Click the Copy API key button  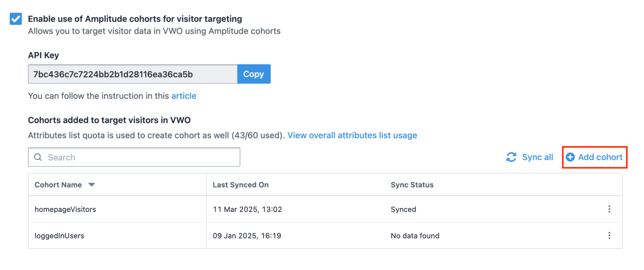[254, 74]
